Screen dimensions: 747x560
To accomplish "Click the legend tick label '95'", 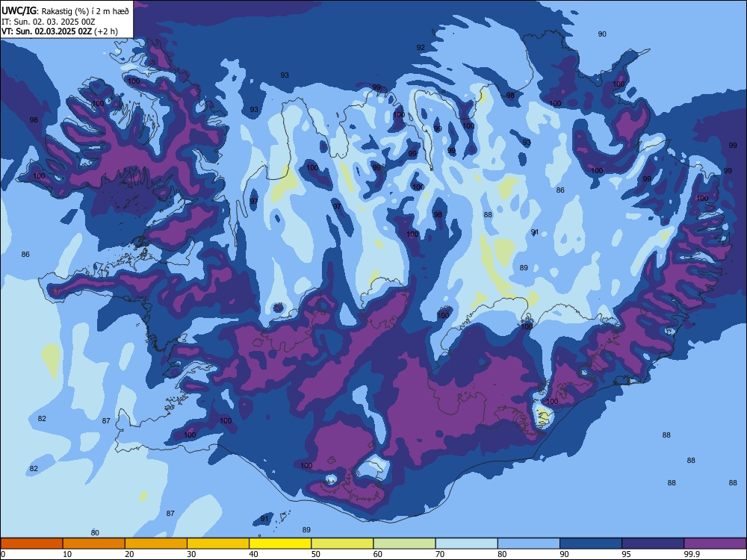I will pos(627,554).
